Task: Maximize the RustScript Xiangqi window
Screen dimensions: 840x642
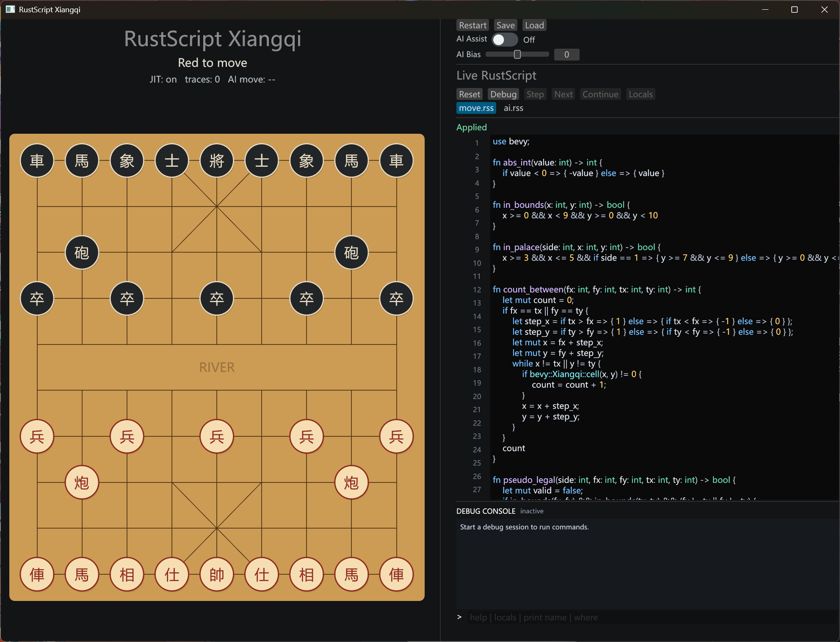Action: (794, 9)
